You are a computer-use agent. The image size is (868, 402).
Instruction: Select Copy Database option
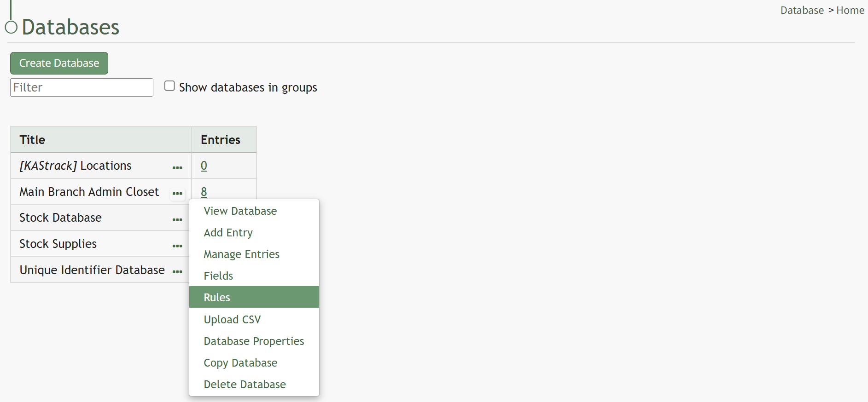click(254, 362)
